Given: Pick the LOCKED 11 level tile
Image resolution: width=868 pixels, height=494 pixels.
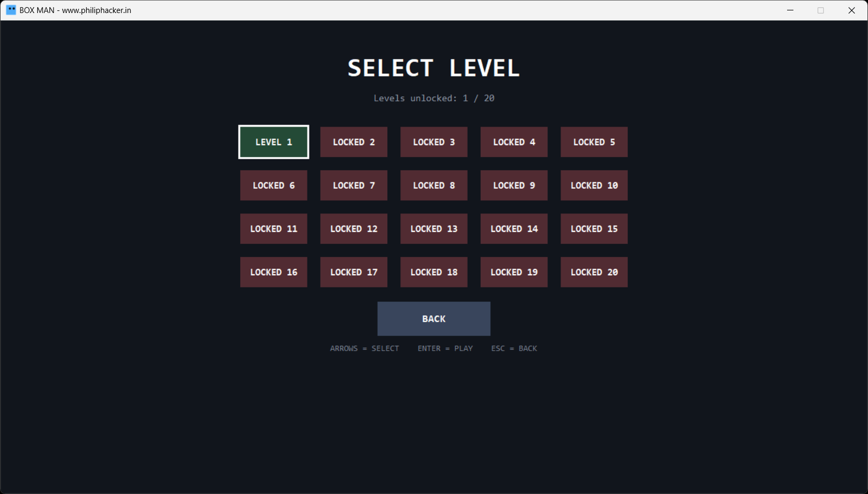Looking at the screenshot, I should coord(273,229).
